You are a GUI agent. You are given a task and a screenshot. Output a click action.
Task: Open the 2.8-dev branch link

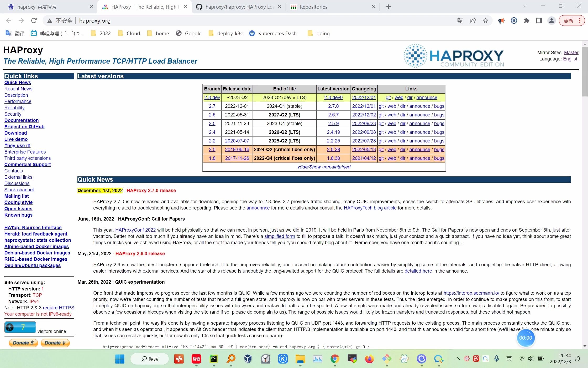pyautogui.click(x=212, y=98)
